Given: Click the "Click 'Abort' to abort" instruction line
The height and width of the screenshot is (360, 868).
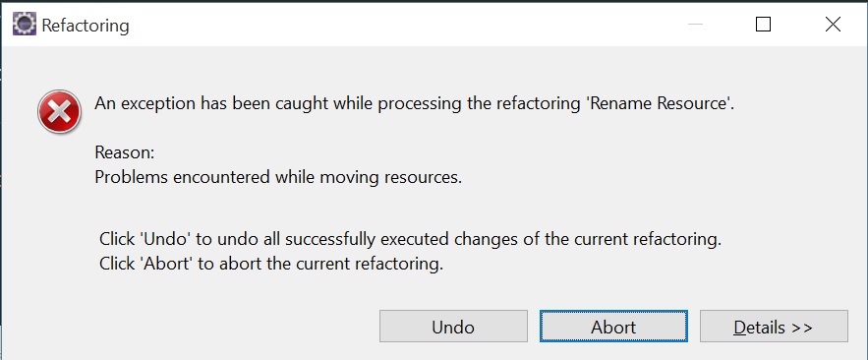Looking at the screenshot, I should [271, 264].
